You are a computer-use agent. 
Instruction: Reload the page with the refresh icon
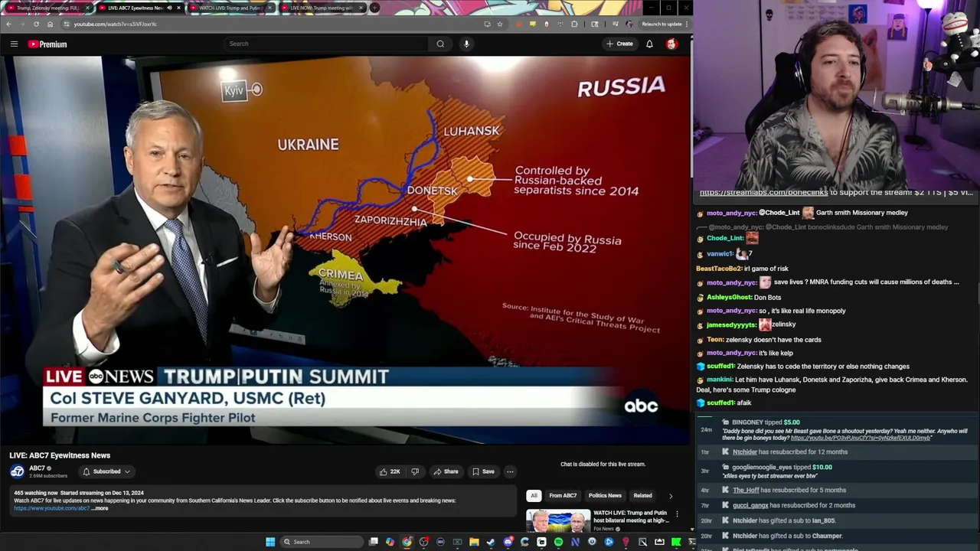(36, 24)
